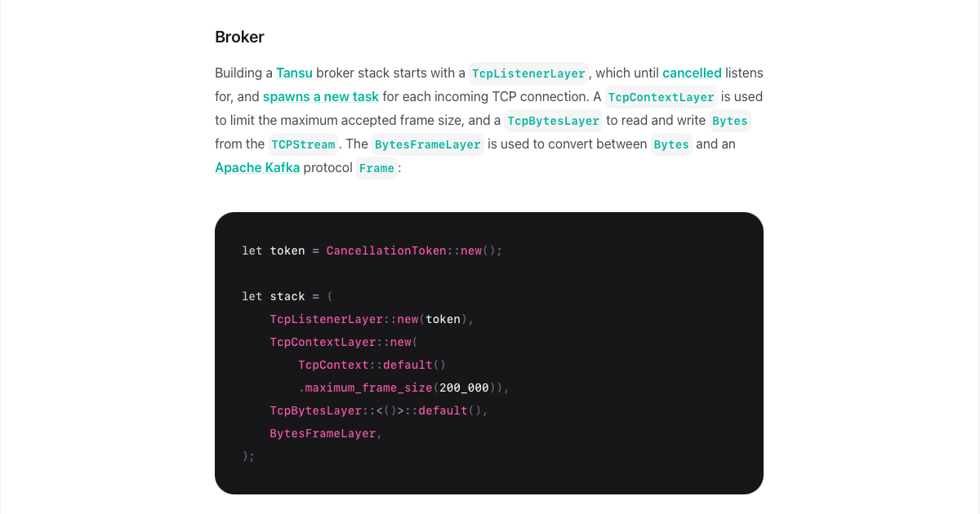Click BytesFrameLayer line in the code block
Image resolution: width=980 pixels, height=514 pixels.
pos(326,433)
